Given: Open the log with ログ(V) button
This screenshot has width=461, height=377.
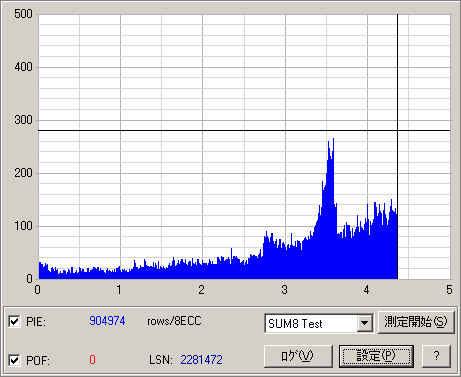Looking at the screenshot, I should point(298,356).
